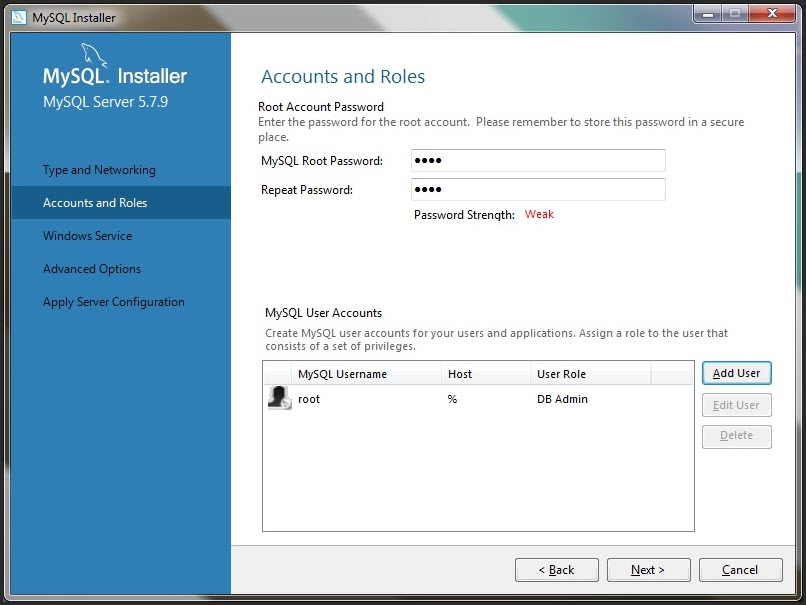Open the Advanced Options step
This screenshot has height=605, width=806.
click(x=92, y=268)
